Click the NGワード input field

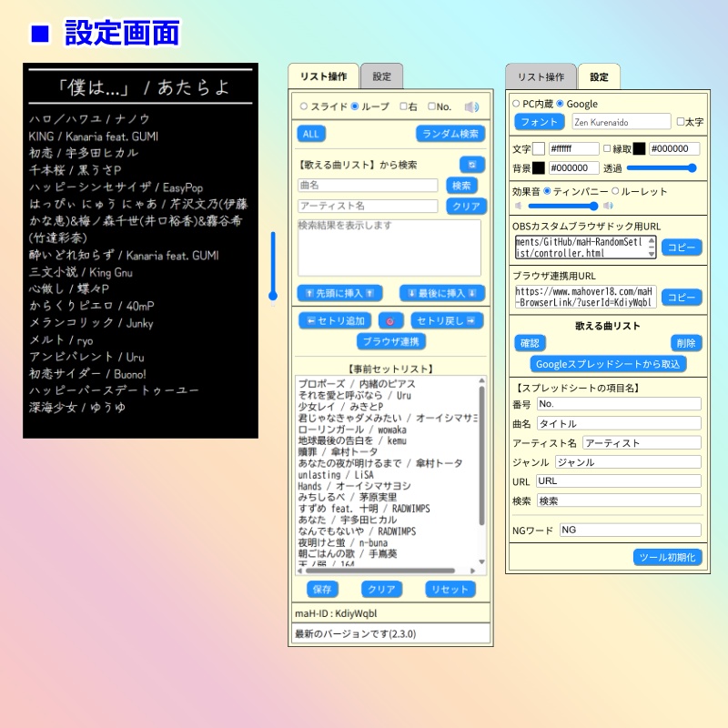tap(631, 530)
